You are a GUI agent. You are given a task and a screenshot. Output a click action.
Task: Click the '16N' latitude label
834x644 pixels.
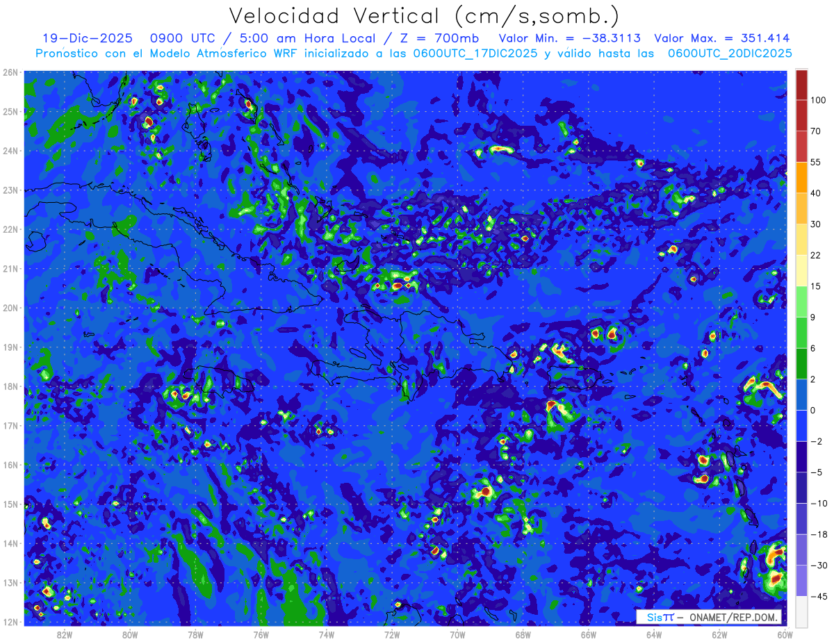pyautogui.click(x=10, y=465)
